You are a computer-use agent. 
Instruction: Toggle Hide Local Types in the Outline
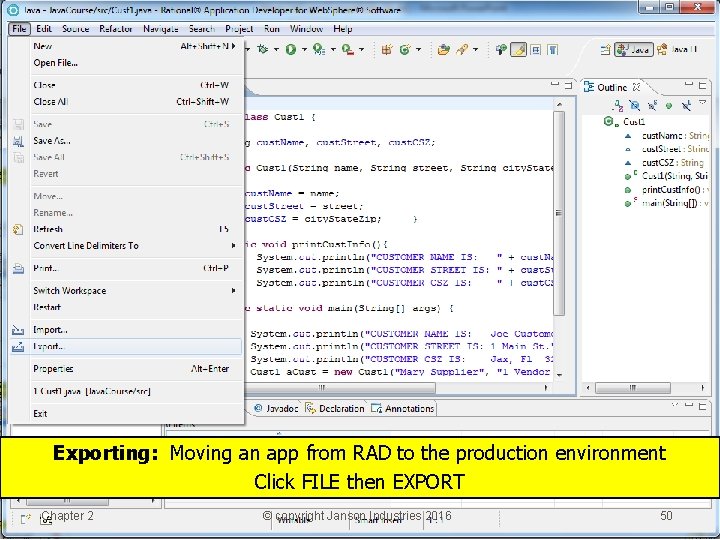tap(686, 106)
